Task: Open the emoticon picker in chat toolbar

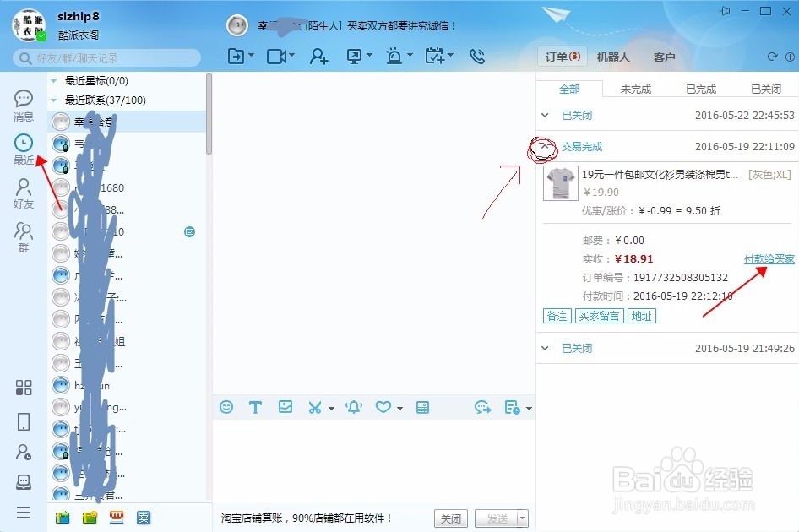Action: click(226, 406)
